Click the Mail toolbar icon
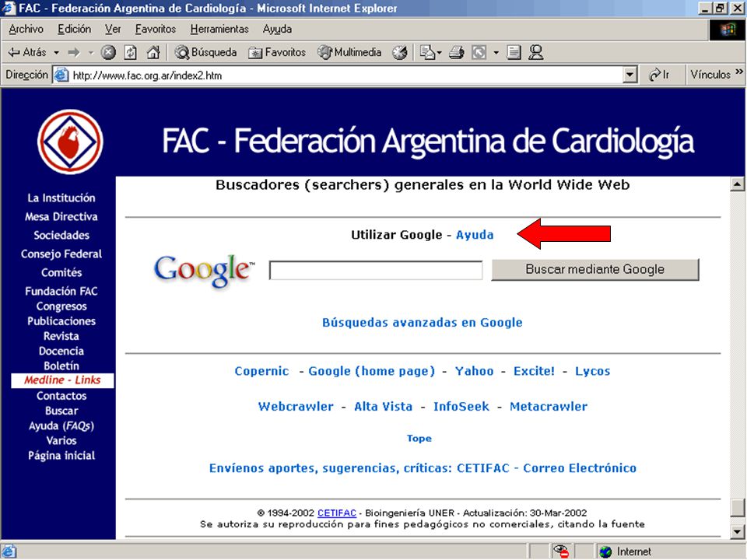 427,52
